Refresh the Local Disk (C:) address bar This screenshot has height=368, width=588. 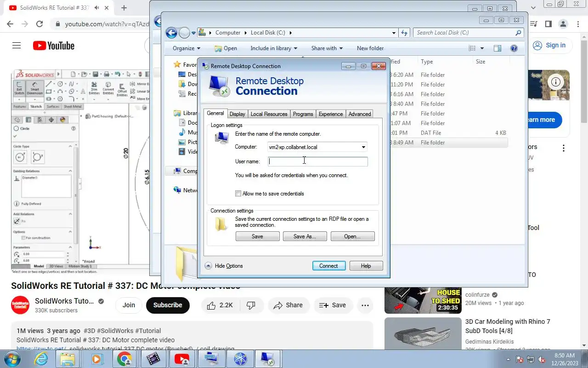point(404,33)
